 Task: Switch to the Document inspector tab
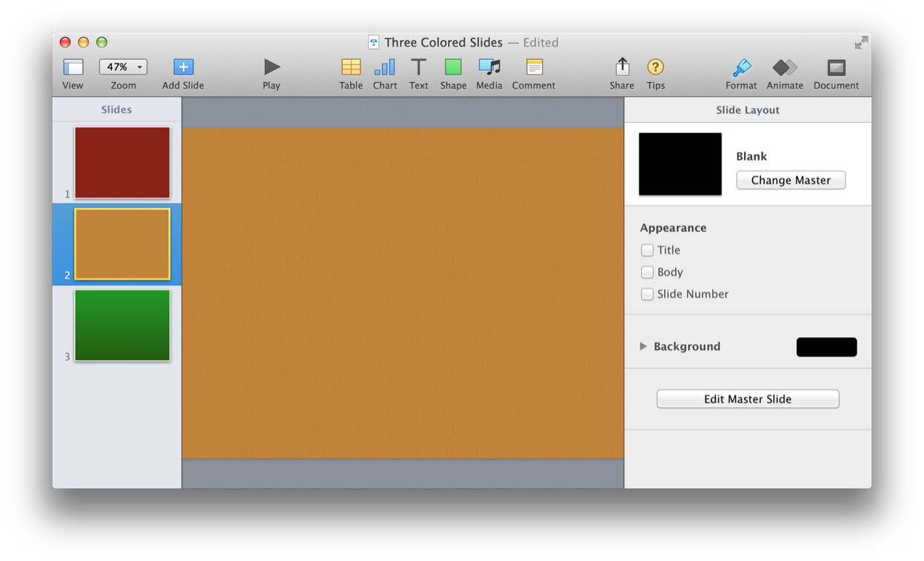click(836, 67)
